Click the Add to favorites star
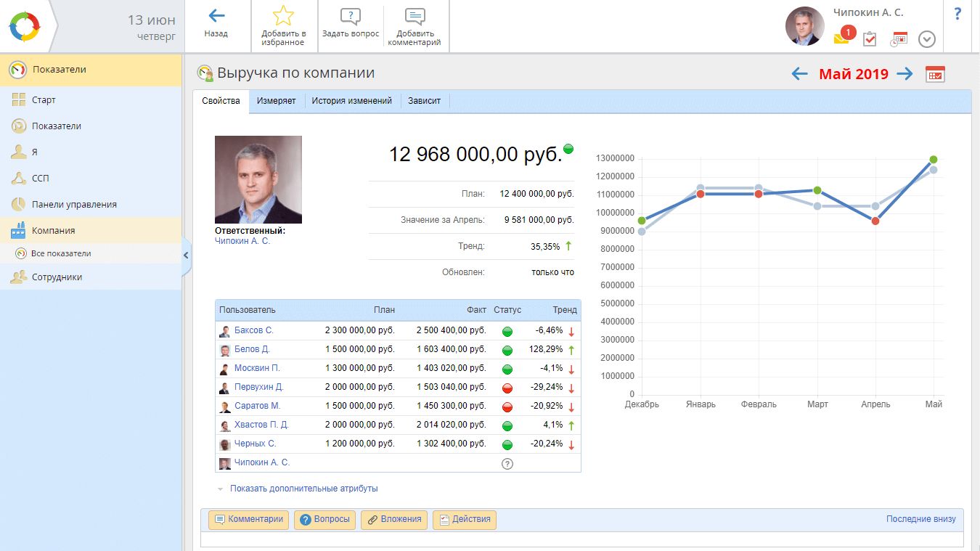Image resolution: width=980 pixels, height=551 pixels. pyautogui.click(x=283, y=16)
